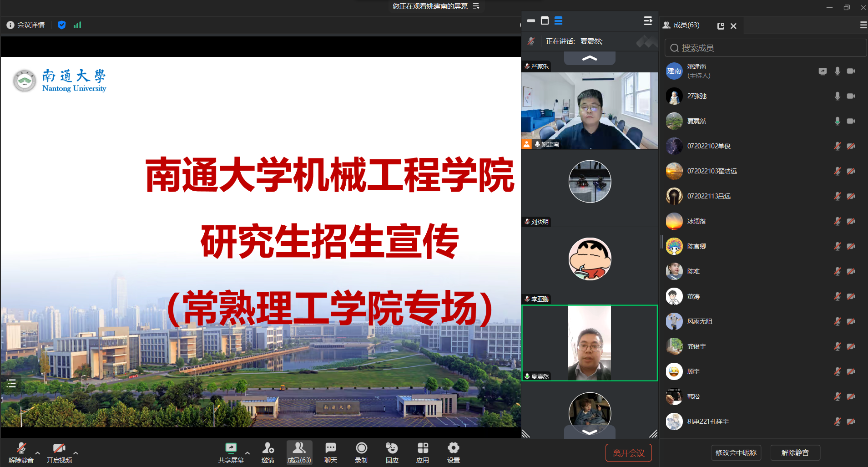Viewport: 868px width, 467px height.
Task: Switch video strip to list view
Action: click(559, 20)
